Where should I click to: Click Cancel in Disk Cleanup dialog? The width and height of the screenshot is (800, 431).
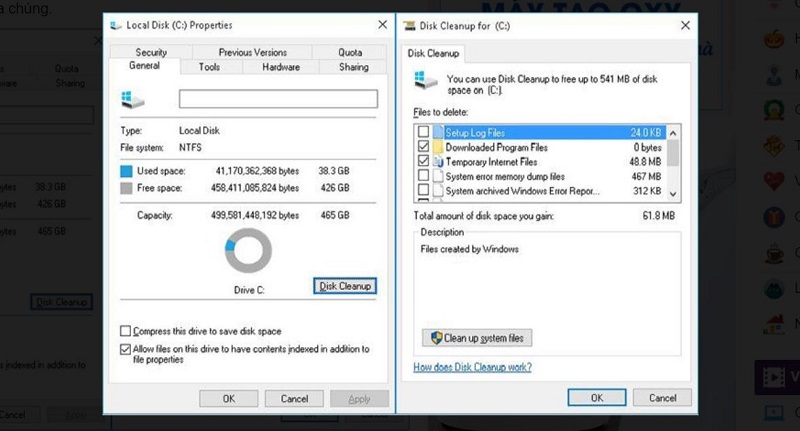[x=662, y=398]
